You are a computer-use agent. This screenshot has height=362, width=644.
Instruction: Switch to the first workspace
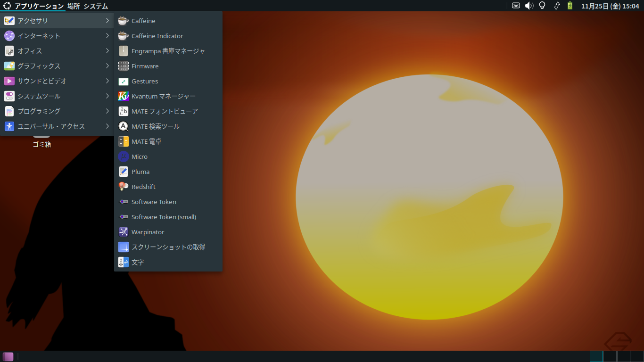pos(596,356)
